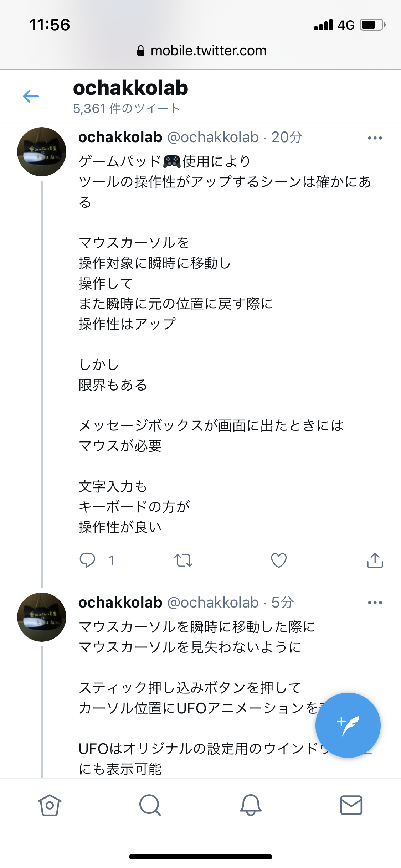
Task: Tap the lock icon in address bar
Action: [x=141, y=51]
